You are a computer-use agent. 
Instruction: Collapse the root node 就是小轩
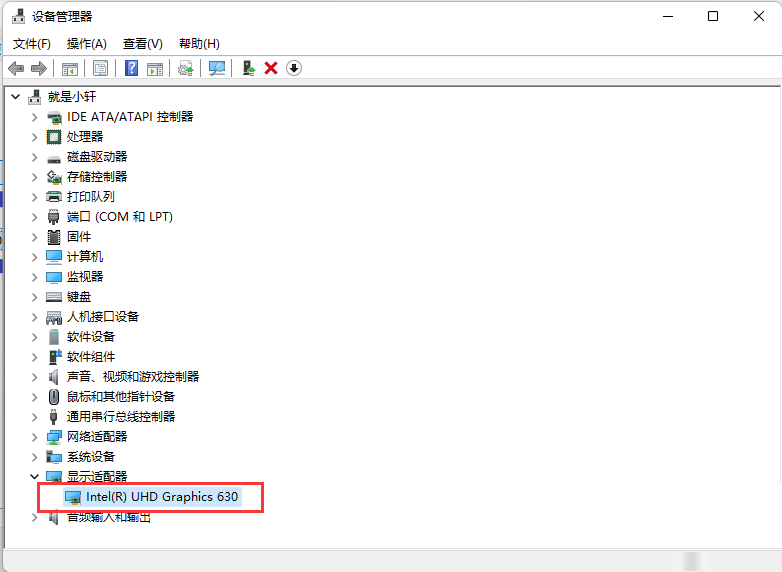click(16, 97)
